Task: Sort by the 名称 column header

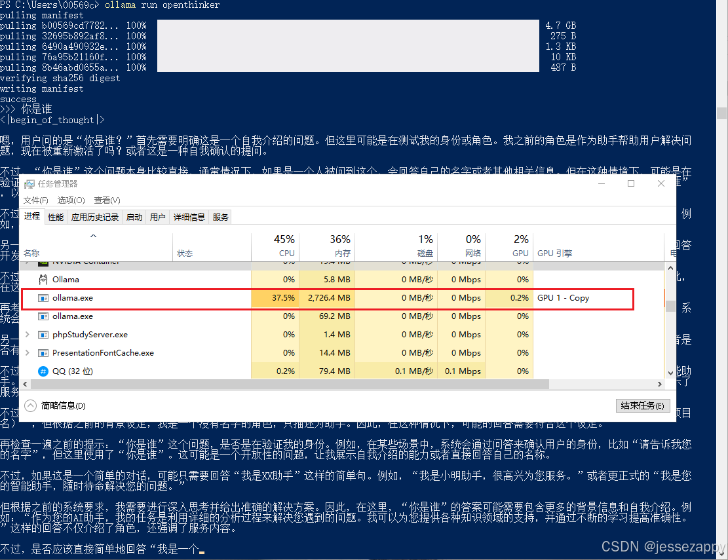Action: tap(96, 248)
